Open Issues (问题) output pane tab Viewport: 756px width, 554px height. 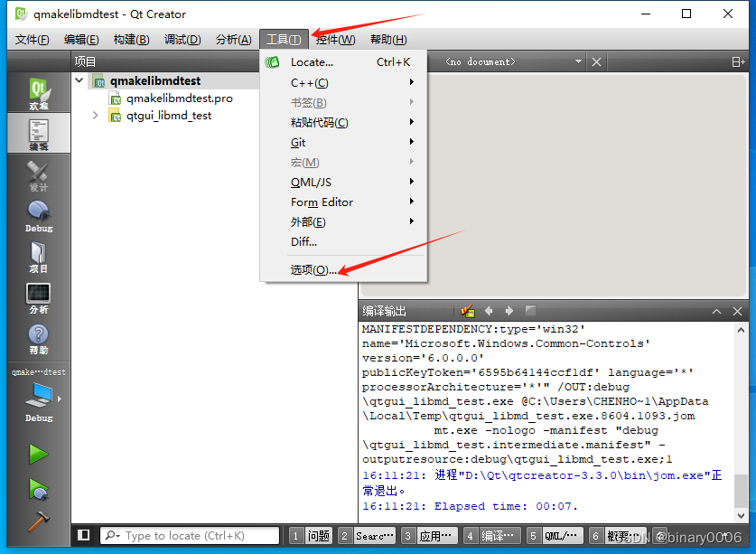coord(311,535)
